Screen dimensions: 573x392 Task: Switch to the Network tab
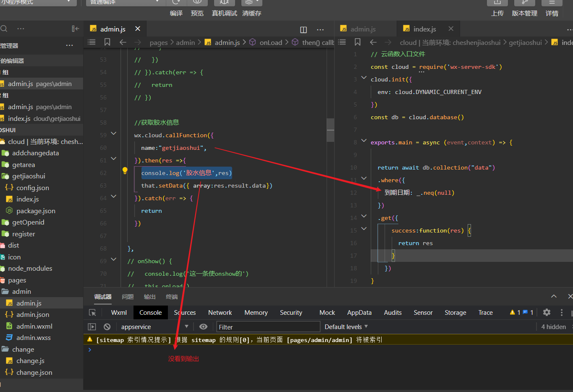(220, 313)
